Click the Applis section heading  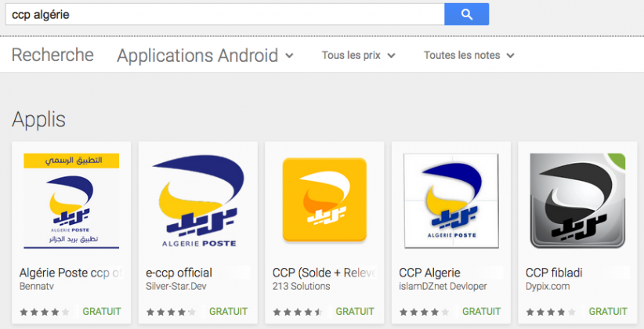(x=38, y=120)
